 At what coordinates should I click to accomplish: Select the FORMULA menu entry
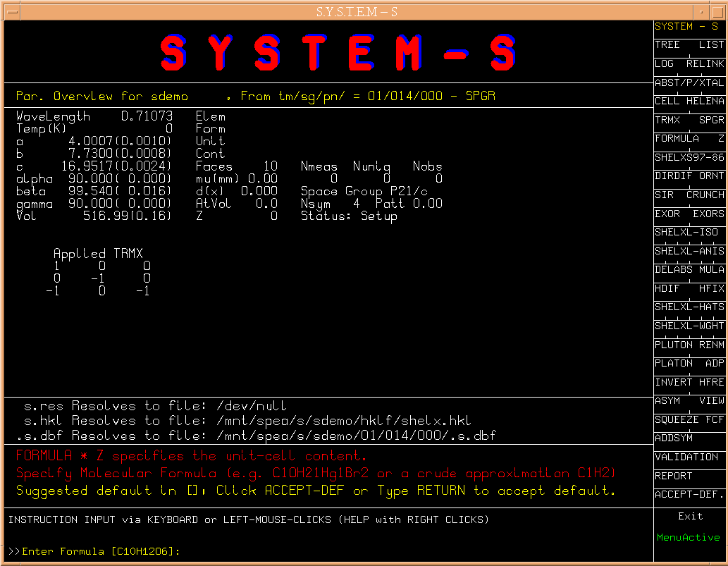(x=677, y=139)
